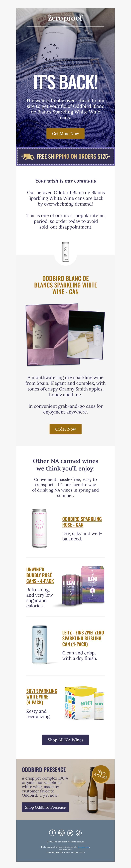Click the Get Mine Now button
Screen dimensions: 131x868
tap(65, 133)
